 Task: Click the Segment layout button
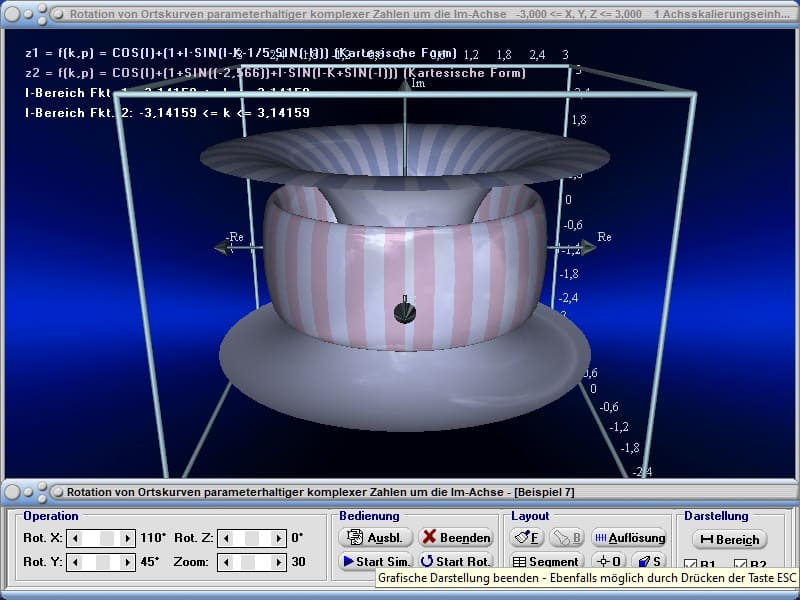point(546,562)
